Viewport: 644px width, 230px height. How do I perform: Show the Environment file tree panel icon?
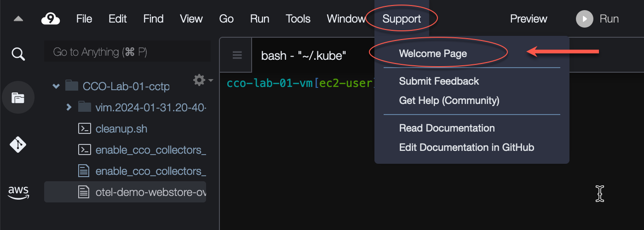pos(18,98)
